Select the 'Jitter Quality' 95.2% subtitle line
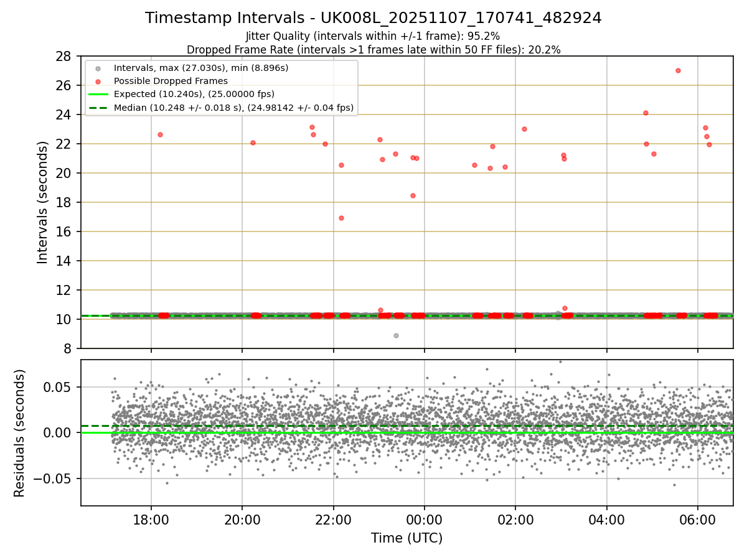The height and width of the screenshot is (560, 747). pos(373,36)
